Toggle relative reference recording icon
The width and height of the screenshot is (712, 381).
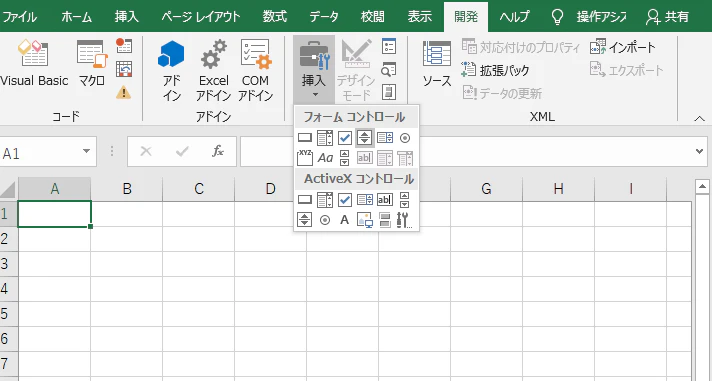pyautogui.click(x=124, y=69)
